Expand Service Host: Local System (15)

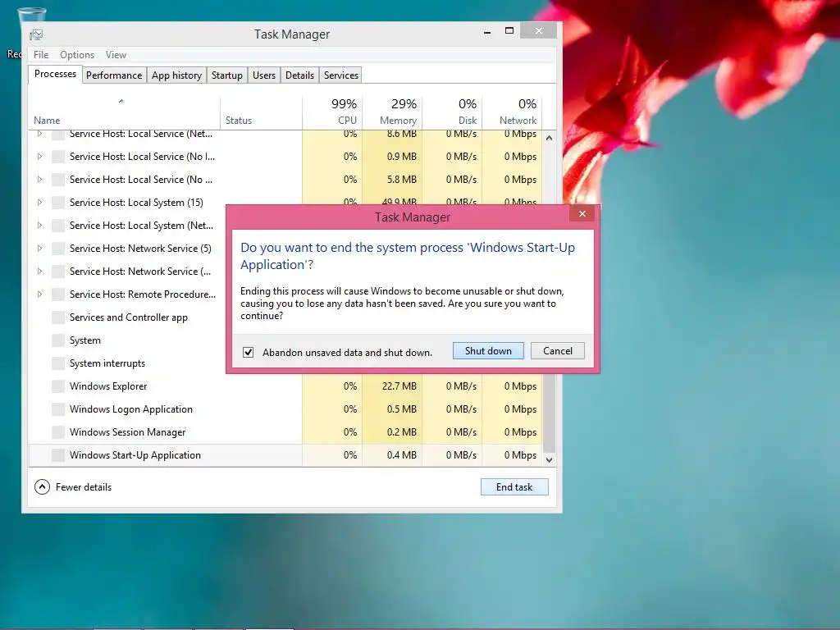(39, 203)
